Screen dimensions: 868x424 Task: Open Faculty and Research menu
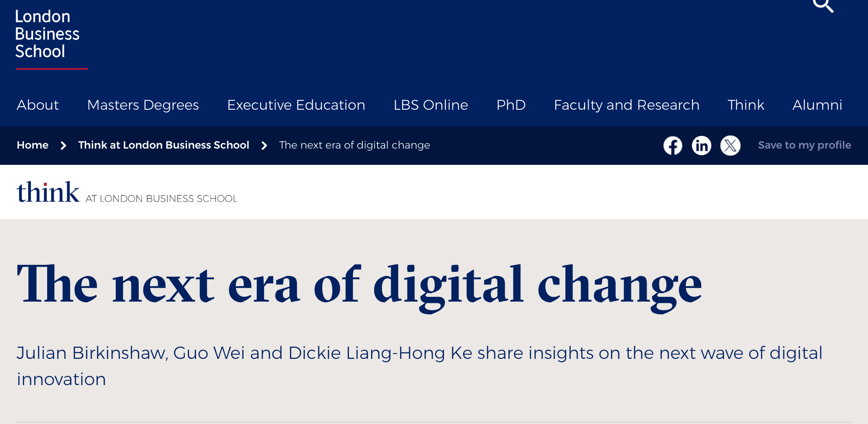click(x=627, y=105)
